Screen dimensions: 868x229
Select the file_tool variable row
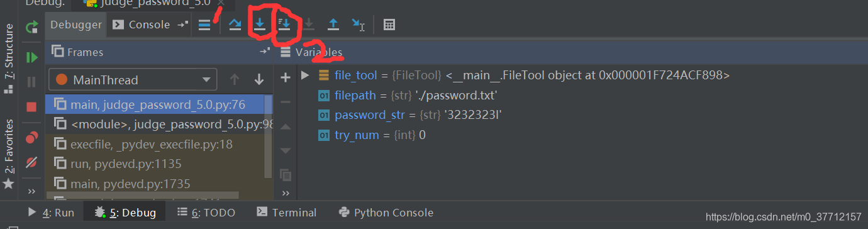582,75
